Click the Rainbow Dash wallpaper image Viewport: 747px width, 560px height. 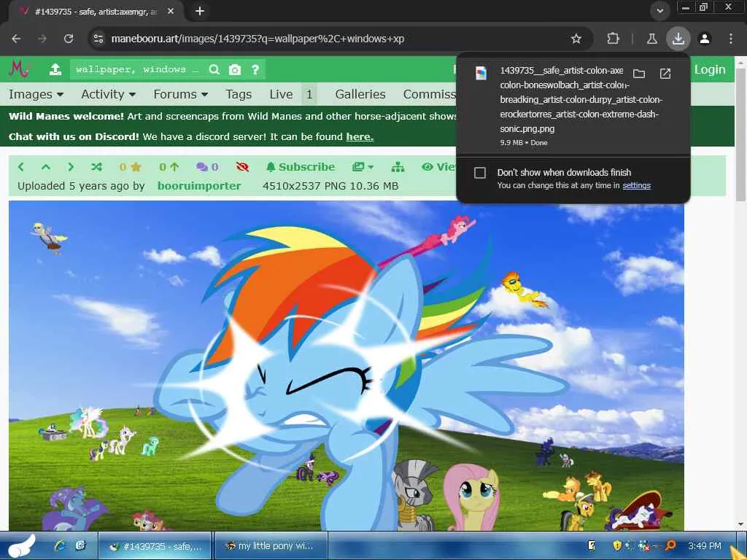(x=347, y=365)
